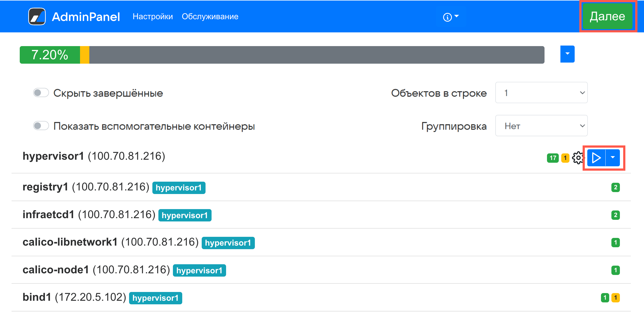Toggle Скрыть завершённые switch
Image resolution: width=644 pixels, height=312 pixels.
click(x=41, y=93)
